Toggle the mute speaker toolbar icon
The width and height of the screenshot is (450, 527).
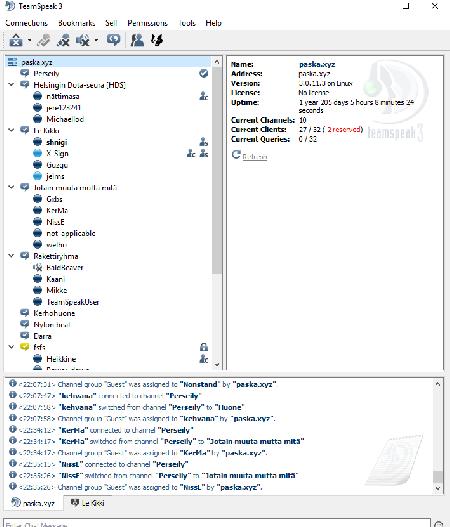coord(83,40)
